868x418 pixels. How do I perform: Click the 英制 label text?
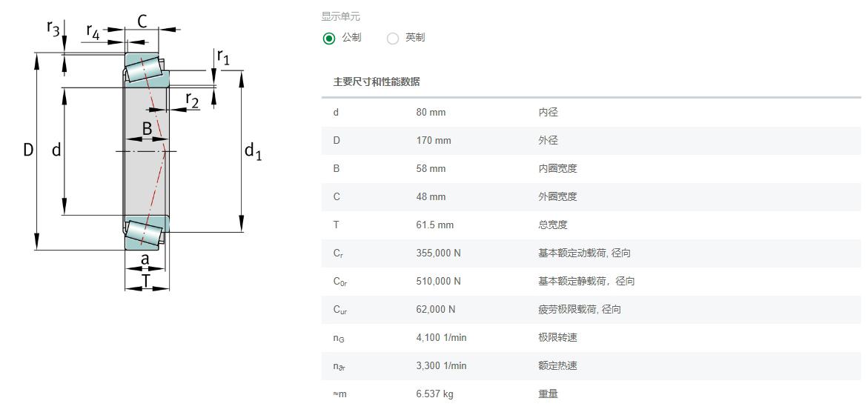415,38
